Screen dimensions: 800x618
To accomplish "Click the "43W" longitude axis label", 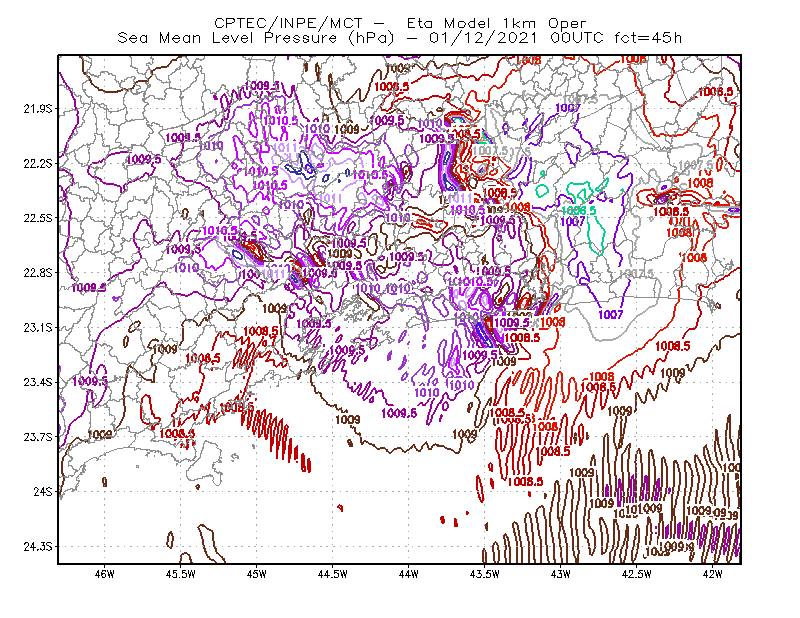I will click(x=561, y=574).
